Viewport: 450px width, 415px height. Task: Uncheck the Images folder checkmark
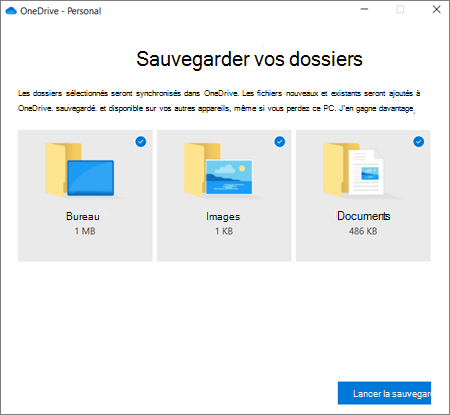280,142
